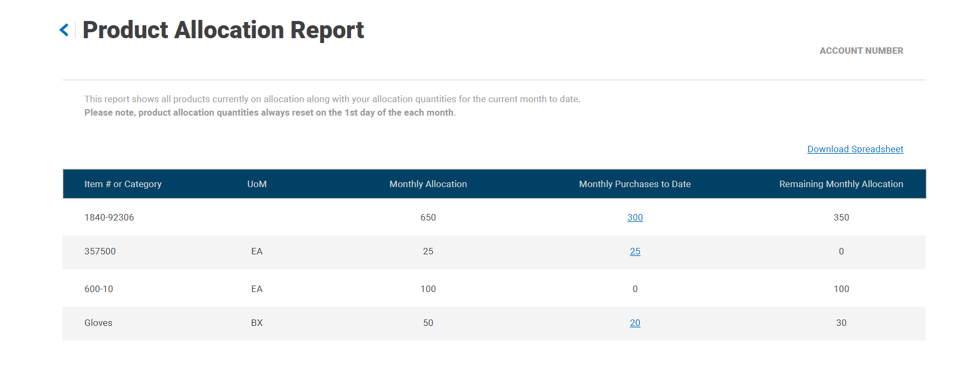
Task: Open the Download Spreadsheet link
Action: point(855,149)
